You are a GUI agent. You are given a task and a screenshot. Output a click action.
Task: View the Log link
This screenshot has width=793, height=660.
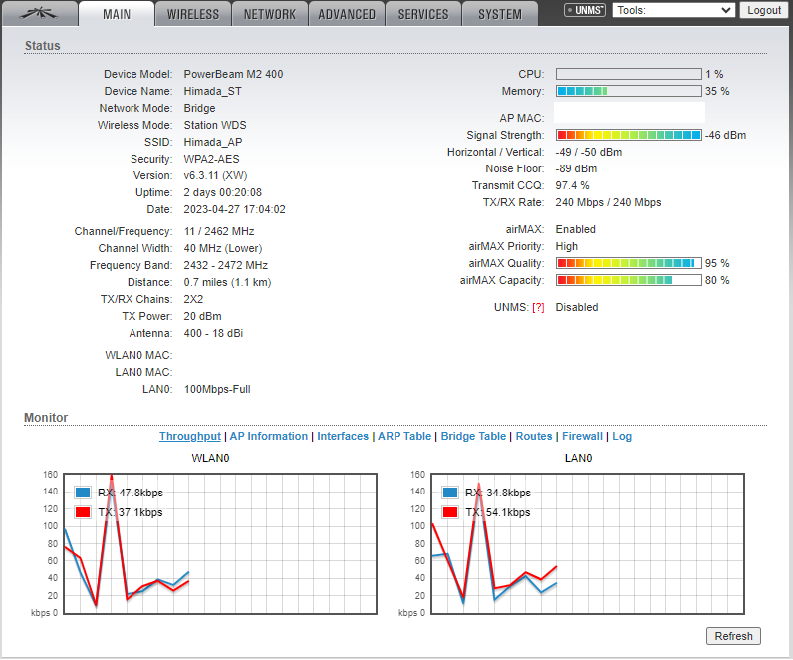[x=622, y=437]
